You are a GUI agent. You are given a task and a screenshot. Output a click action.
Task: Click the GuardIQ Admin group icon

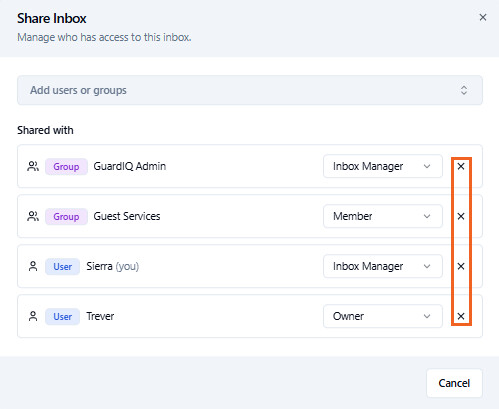[33, 166]
